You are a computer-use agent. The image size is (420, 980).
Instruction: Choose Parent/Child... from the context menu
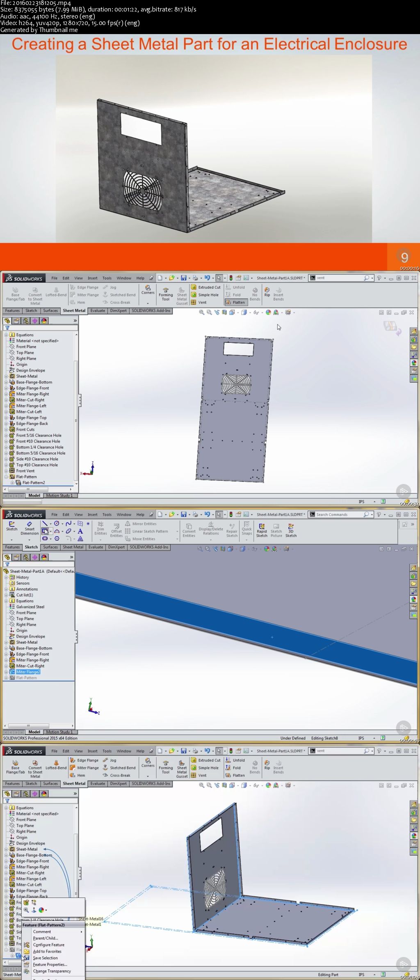coord(46,938)
